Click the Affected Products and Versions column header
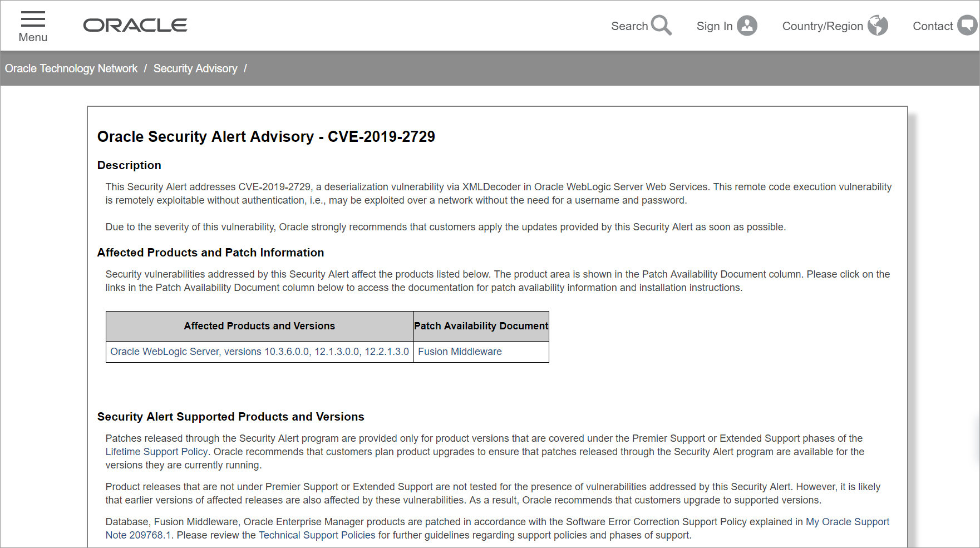The image size is (980, 548). coord(259,326)
